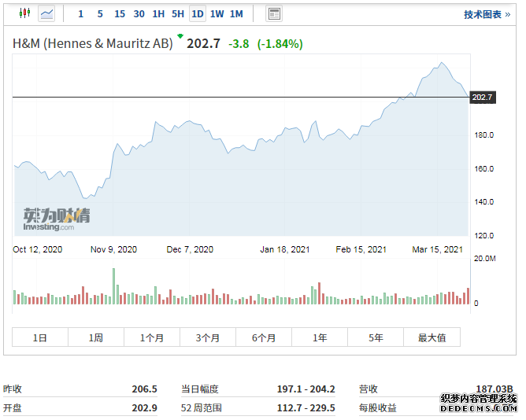526x420 pixels.
Task: Click the 昨收 value 206.5
Action: 144,389
